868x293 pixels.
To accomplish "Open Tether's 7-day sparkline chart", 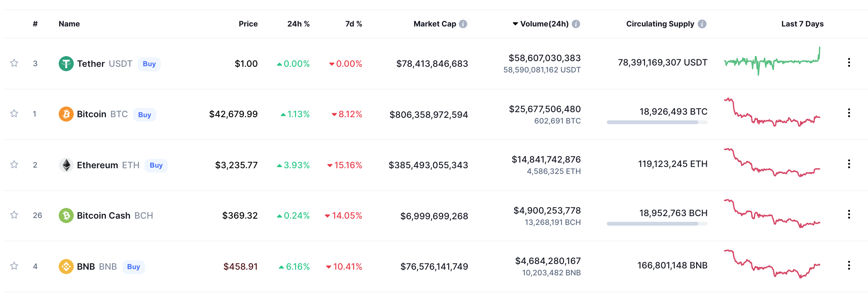I will 772,61.
